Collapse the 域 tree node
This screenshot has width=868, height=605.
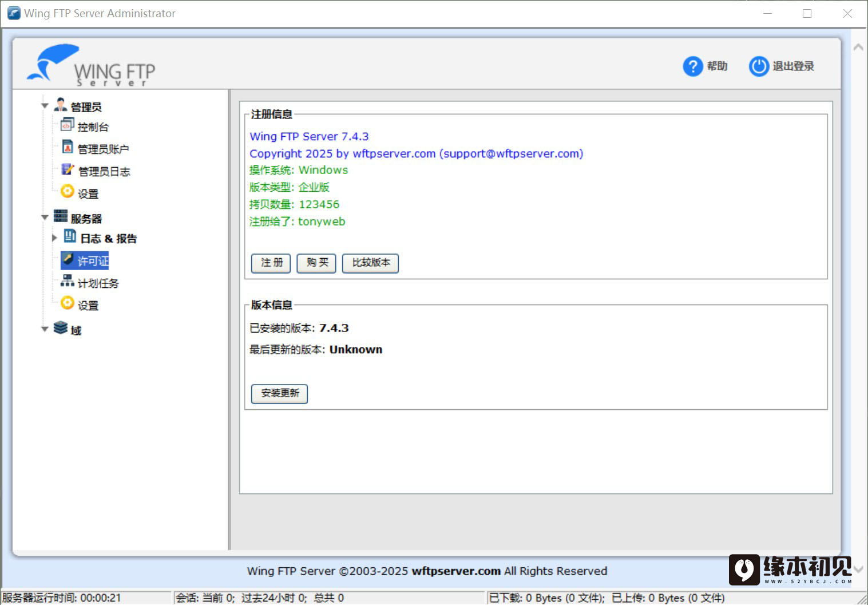[45, 329]
